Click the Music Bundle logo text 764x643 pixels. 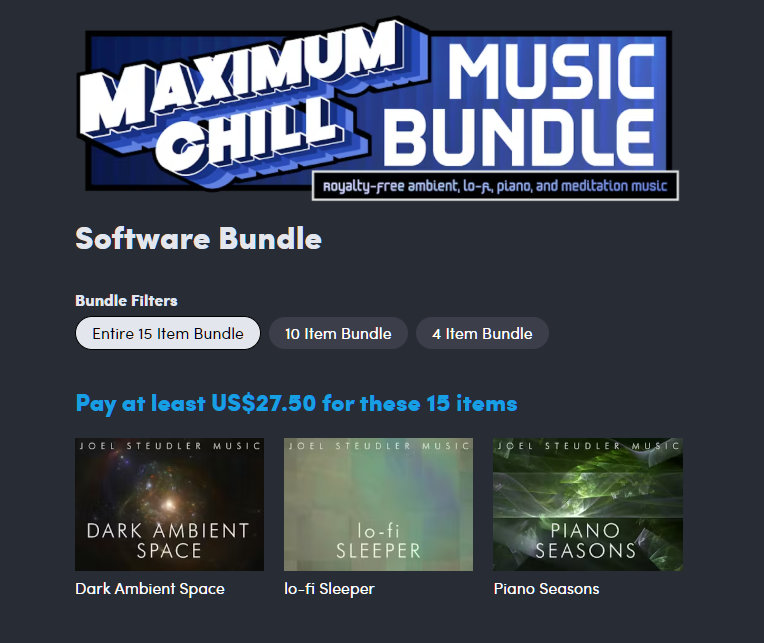coord(521,105)
